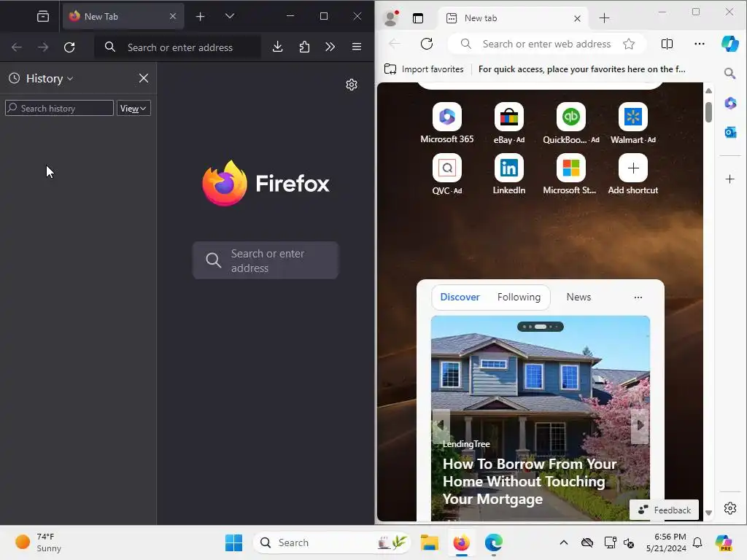Viewport: 747px width, 560px height.
Task: Open Firefox View recent browsing icon
Action: pyautogui.click(x=43, y=17)
